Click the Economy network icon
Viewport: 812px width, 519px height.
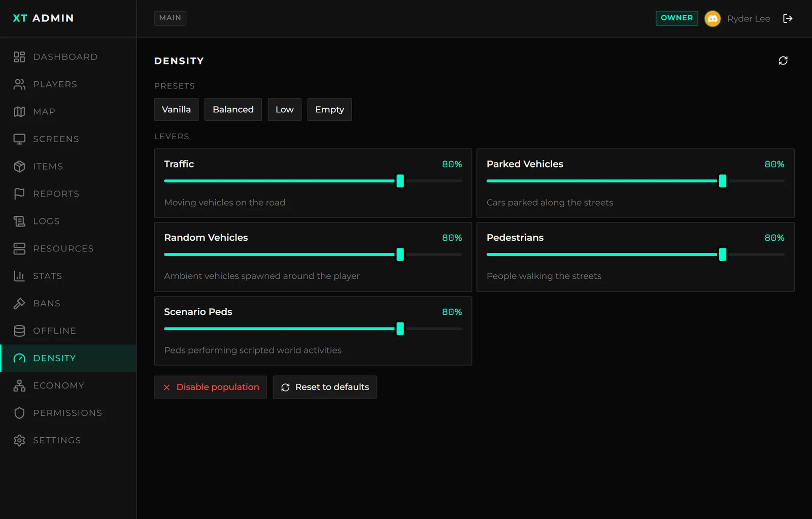[x=19, y=386]
